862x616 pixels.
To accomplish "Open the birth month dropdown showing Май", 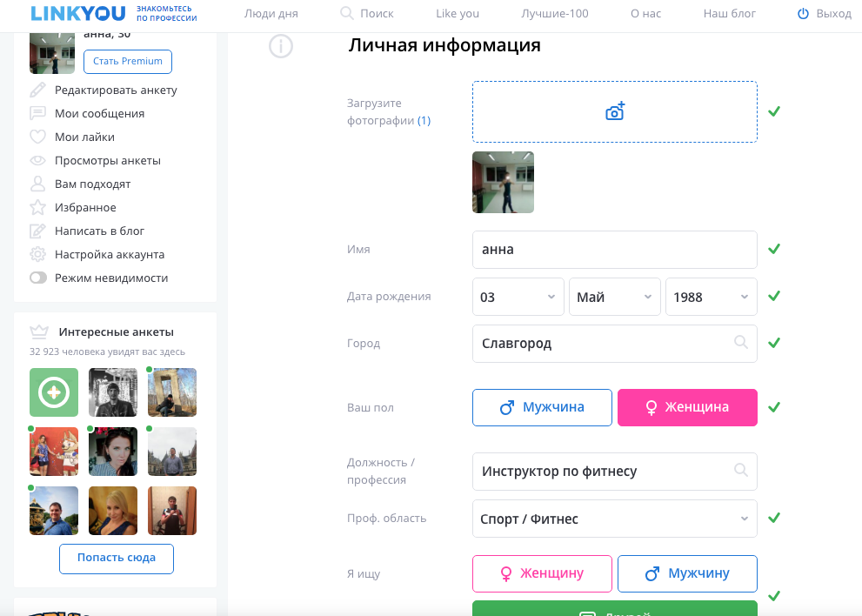I will click(615, 297).
